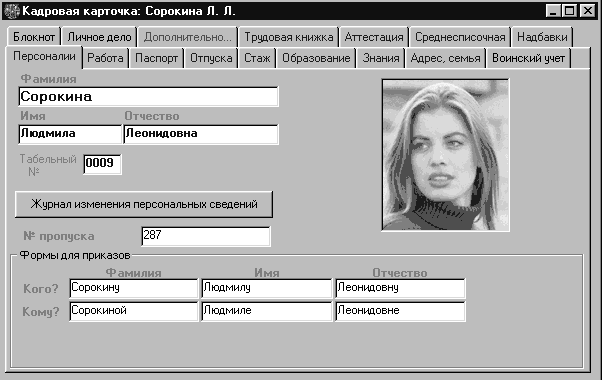The image size is (602, 380).
Task: Click the Кому? surname field Сорокиной
Action: [x=134, y=311]
